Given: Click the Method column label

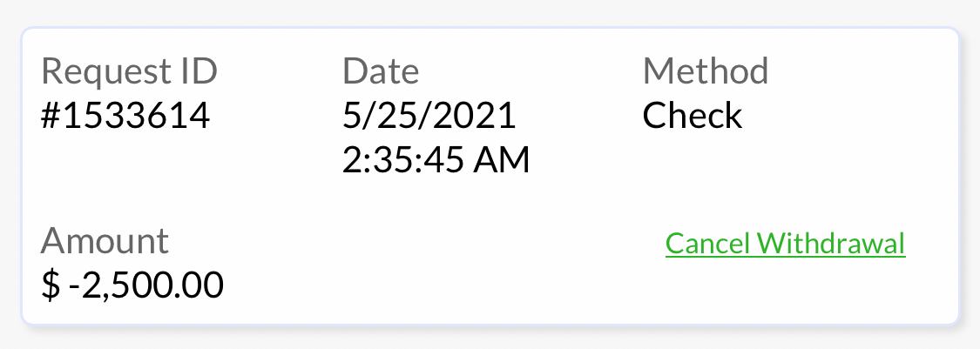Looking at the screenshot, I should click(x=706, y=71).
